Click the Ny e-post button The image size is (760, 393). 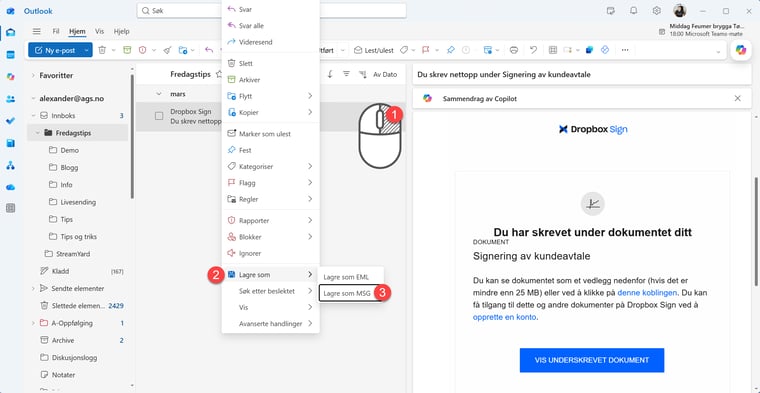coord(55,50)
